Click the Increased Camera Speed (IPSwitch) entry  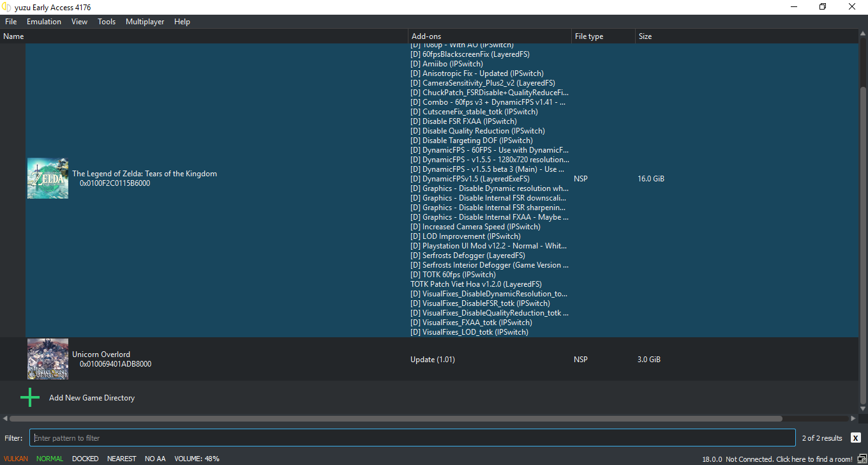pyautogui.click(x=475, y=227)
